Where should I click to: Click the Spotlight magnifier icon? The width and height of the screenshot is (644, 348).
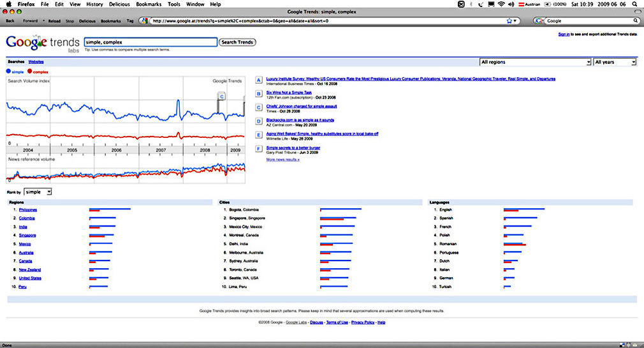(x=635, y=4)
